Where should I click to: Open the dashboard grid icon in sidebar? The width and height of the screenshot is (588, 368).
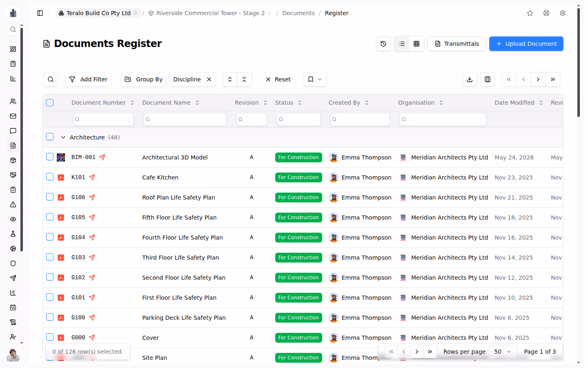13,49
